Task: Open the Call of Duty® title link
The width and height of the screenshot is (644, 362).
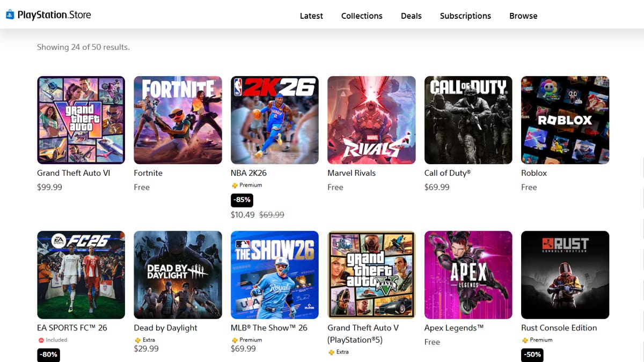Action: [448, 173]
